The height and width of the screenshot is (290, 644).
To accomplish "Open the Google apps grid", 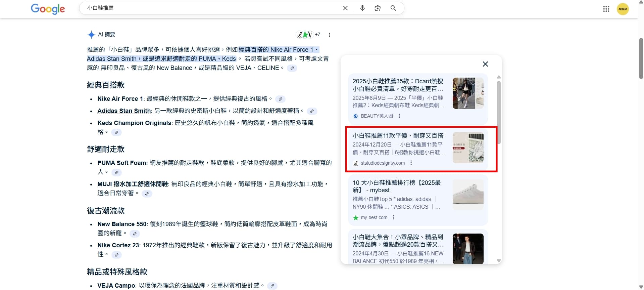I will point(606,9).
